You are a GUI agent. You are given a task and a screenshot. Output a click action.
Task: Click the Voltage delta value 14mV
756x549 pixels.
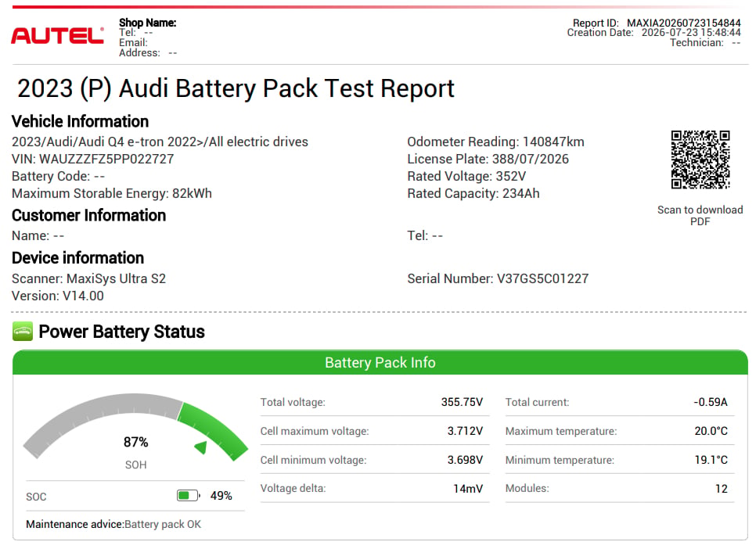(468, 489)
